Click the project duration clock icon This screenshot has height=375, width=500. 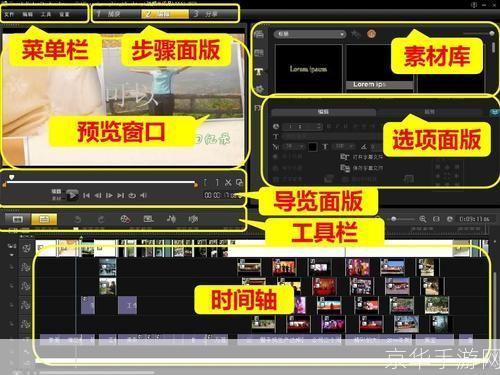450,219
